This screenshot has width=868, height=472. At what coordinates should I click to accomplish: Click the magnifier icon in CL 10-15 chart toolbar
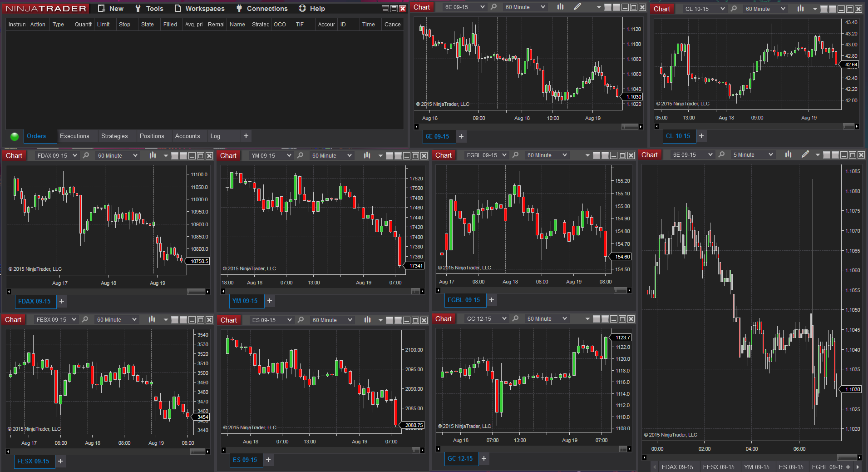coord(734,9)
